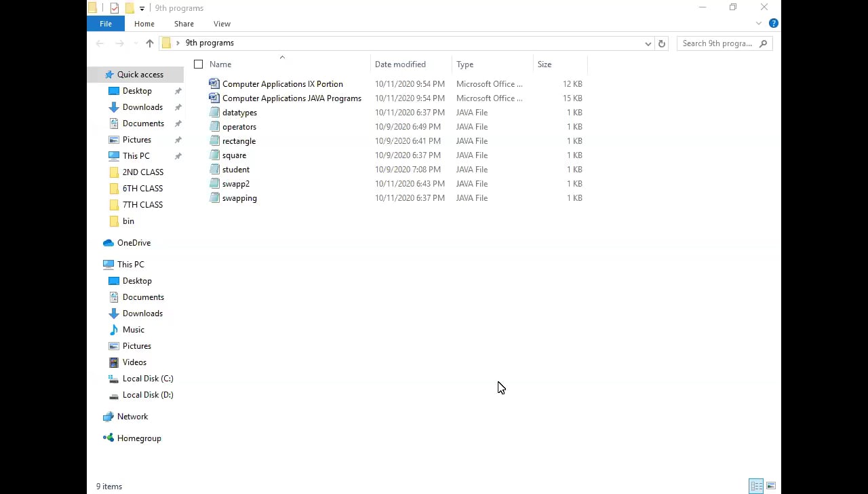The width and height of the screenshot is (868, 494).
Task: Open Help via the blue question mark icon
Action: coord(774,23)
